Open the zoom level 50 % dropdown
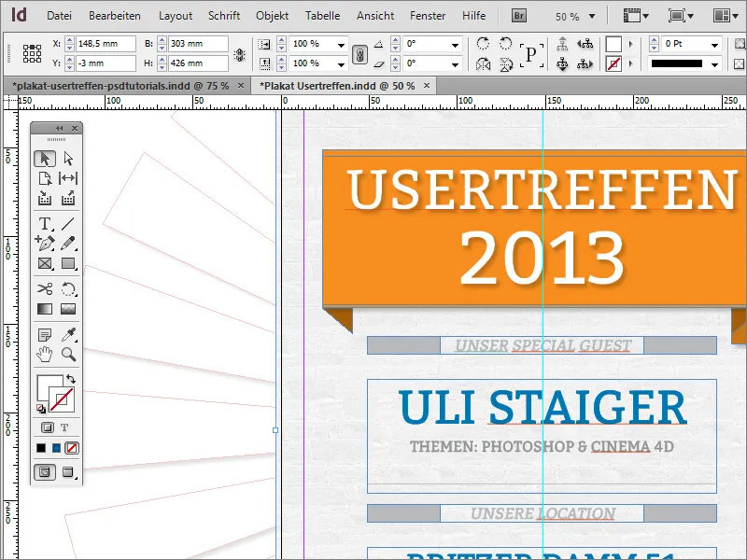 [592, 16]
